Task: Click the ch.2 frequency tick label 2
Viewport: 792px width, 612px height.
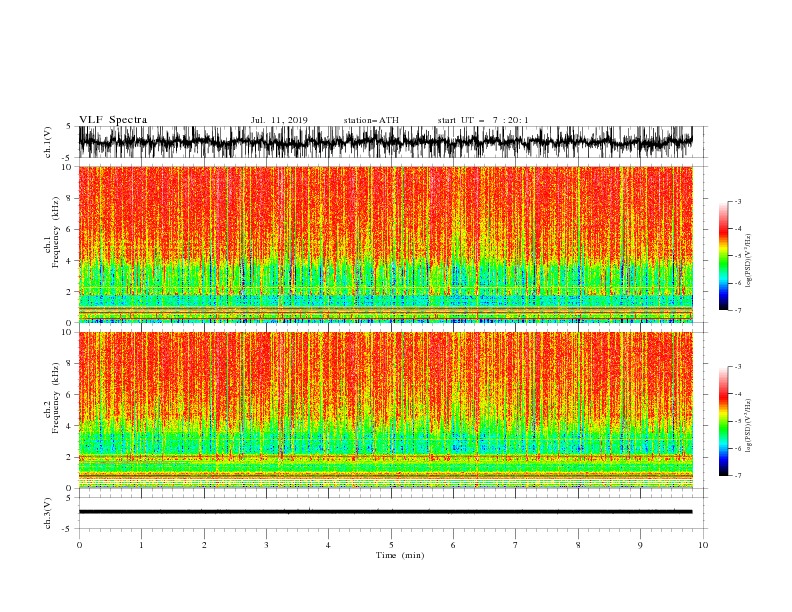Action: 70,457
